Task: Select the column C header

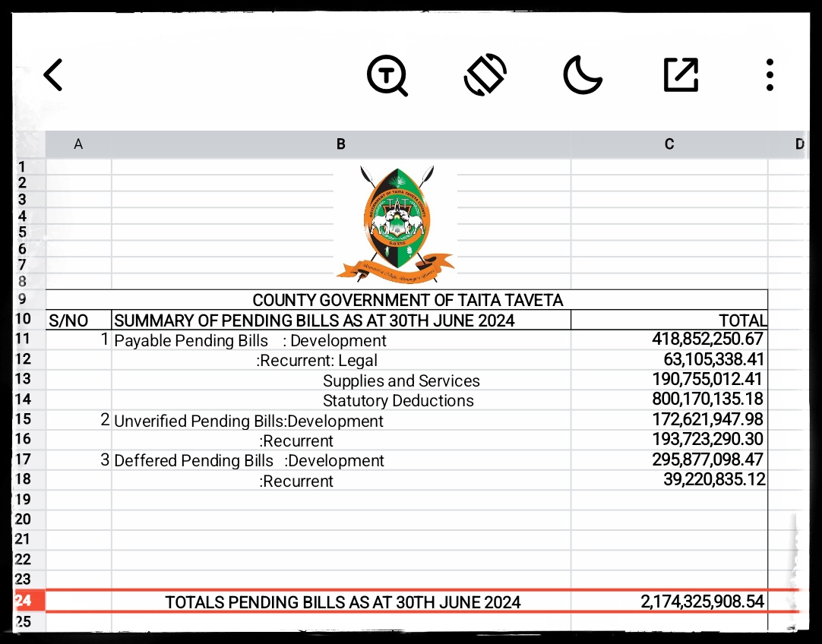Action: coord(669,144)
